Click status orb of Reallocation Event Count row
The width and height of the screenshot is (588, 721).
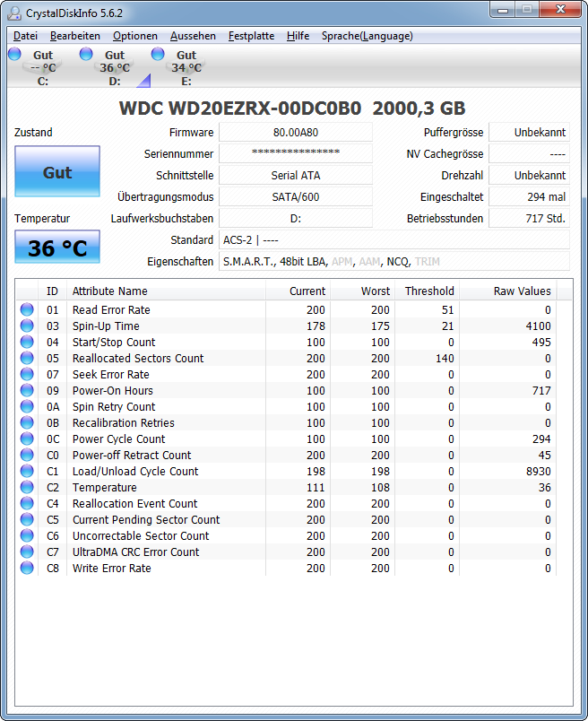click(27, 503)
